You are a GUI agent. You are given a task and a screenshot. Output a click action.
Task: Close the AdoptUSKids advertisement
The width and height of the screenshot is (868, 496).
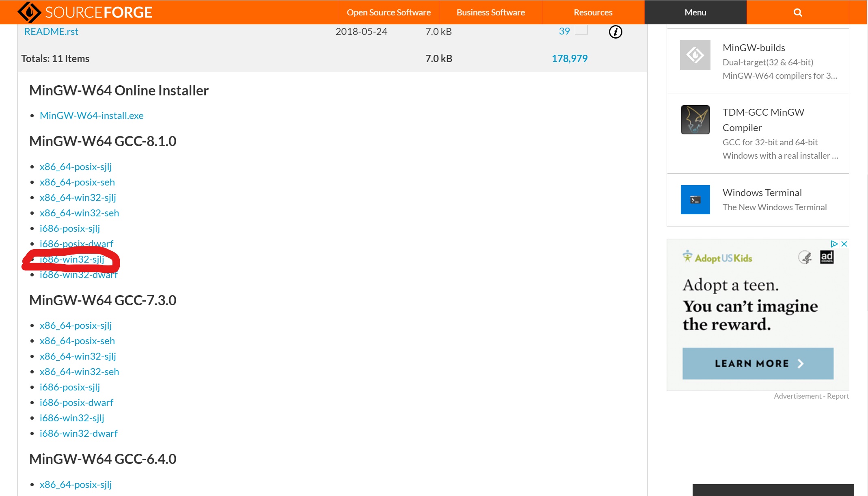pyautogui.click(x=844, y=244)
